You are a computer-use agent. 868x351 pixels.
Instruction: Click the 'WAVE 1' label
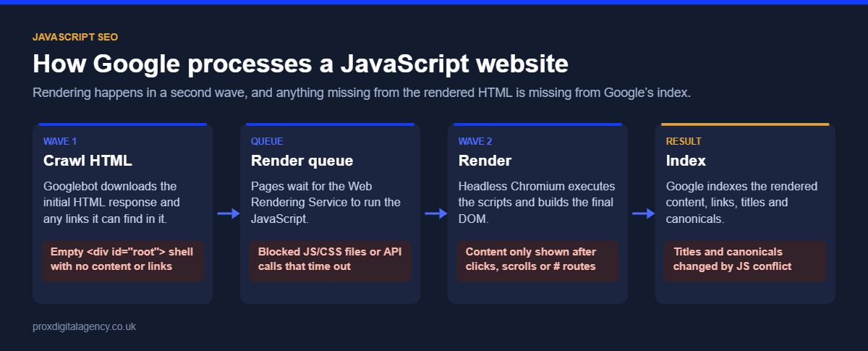pyautogui.click(x=60, y=141)
